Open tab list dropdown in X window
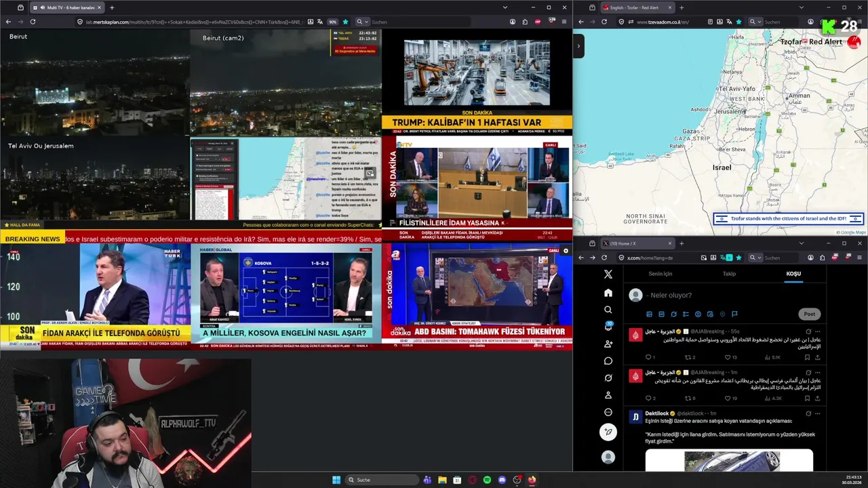The height and width of the screenshot is (488, 868). pyautogui.click(x=801, y=243)
